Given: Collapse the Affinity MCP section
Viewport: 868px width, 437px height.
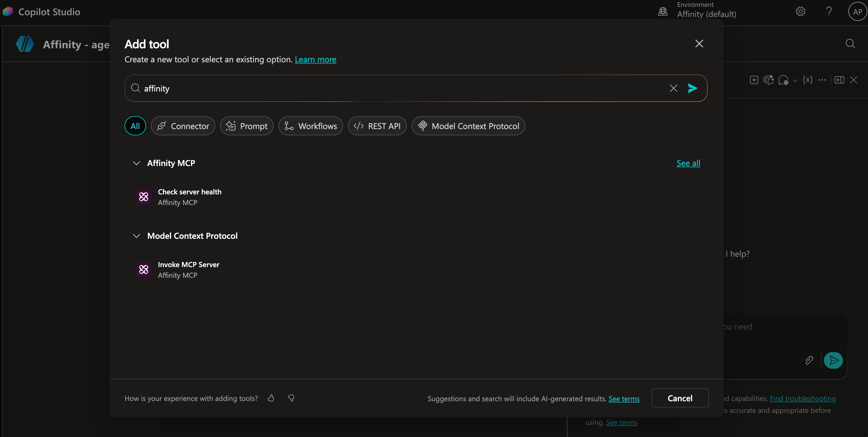Looking at the screenshot, I should coord(136,163).
